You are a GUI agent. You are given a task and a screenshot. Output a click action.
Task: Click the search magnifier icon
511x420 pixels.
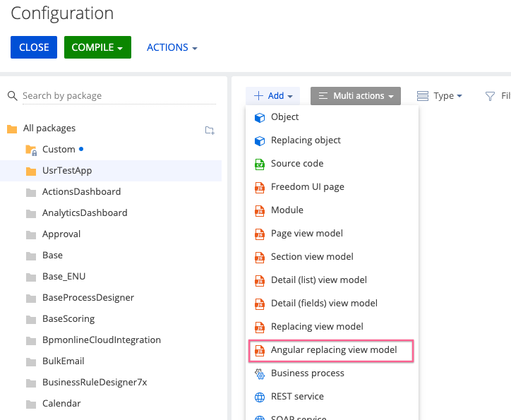point(13,96)
